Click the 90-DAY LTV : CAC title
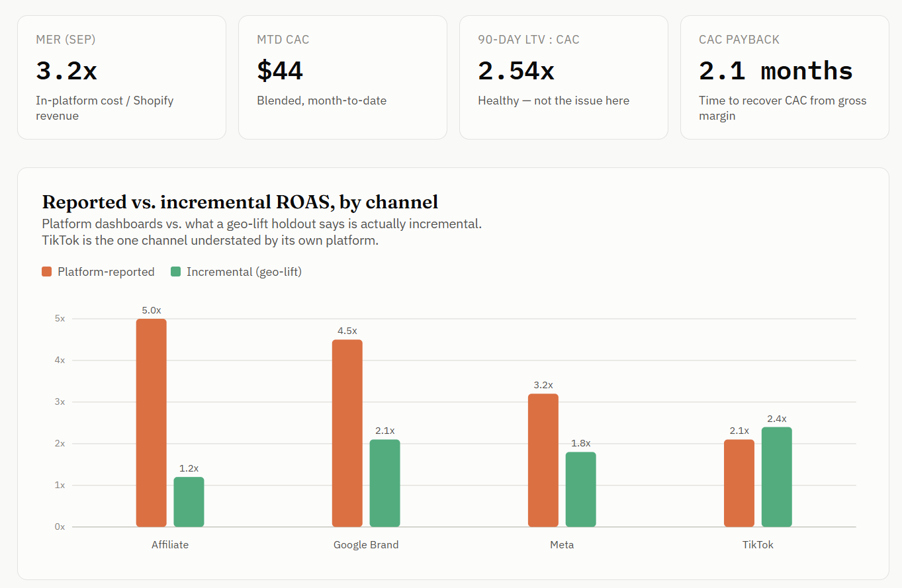Screen dimensions: 902x588 click(x=528, y=40)
